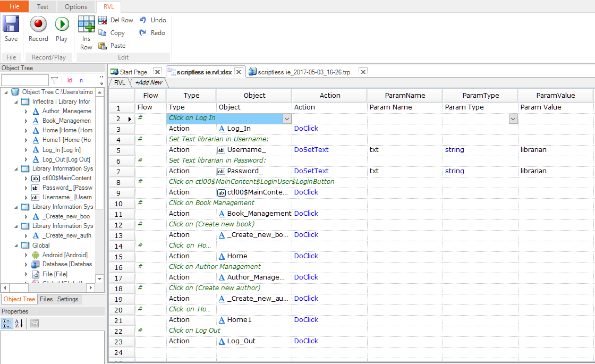Expand the Author_Management node in the tree
The width and height of the screenshot is (595, 364).
click(x=26, y=111)
